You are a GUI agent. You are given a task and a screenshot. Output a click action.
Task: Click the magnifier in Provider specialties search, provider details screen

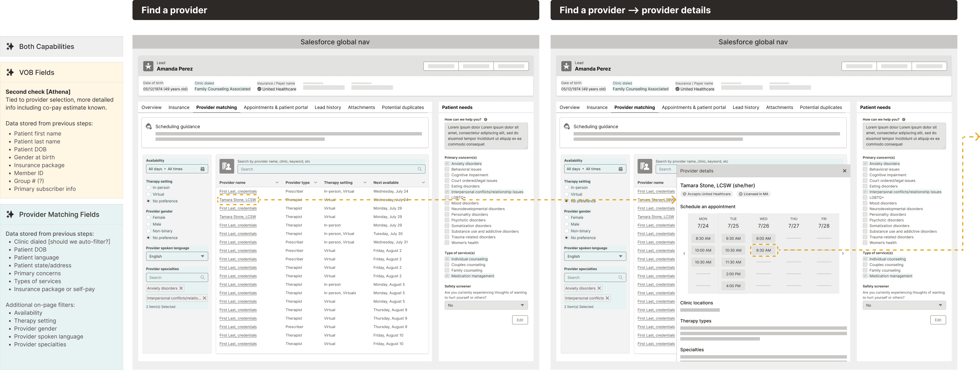pyautogui.click(x=620, y=278)
